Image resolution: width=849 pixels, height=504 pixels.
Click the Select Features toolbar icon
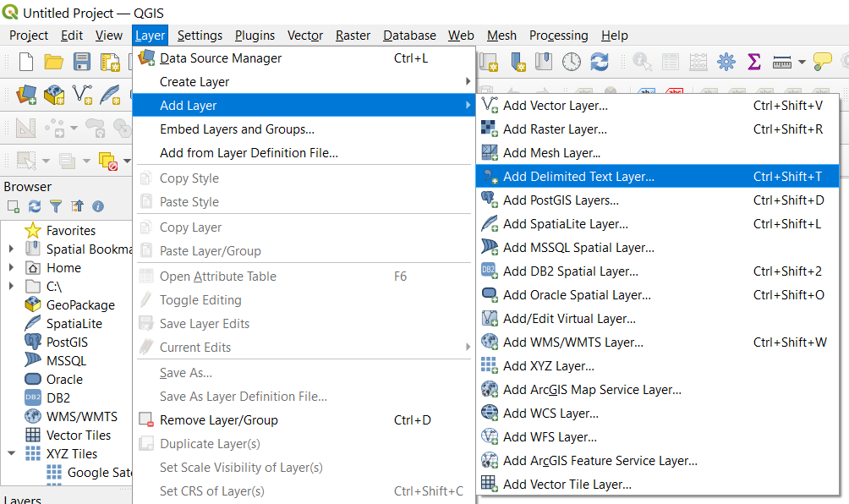(26, 161)
